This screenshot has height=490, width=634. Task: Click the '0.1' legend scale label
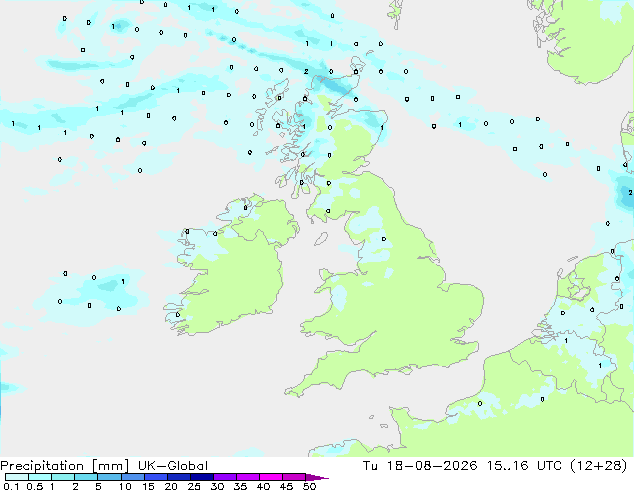coord(11,486)
